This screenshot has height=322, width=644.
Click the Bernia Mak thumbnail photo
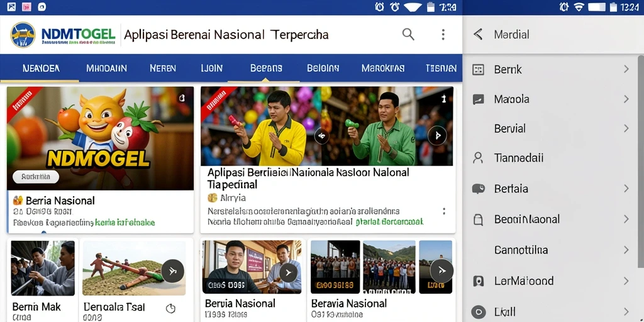pos(43,268)
